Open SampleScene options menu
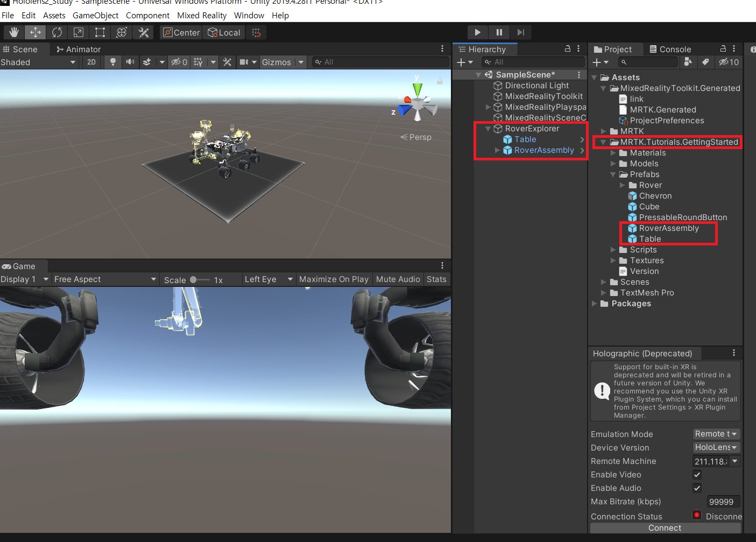 [x=579, y=75]
